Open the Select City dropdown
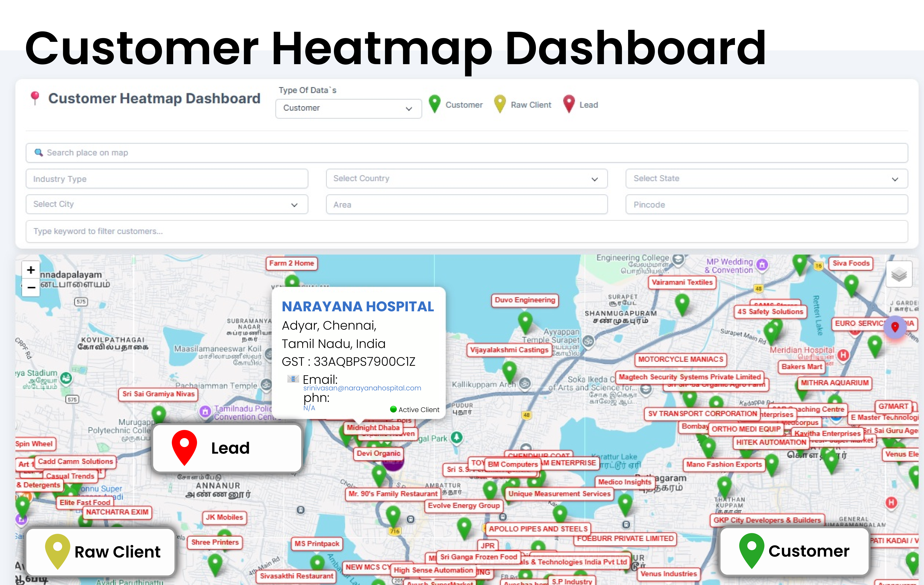Viewport: 924px width, 585px height. click(166, 204)
